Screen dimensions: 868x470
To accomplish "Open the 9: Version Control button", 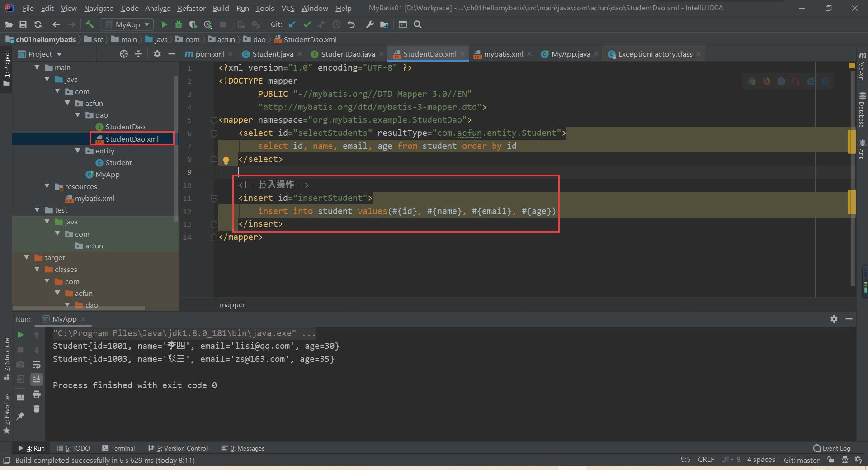I will pos(178,448).
